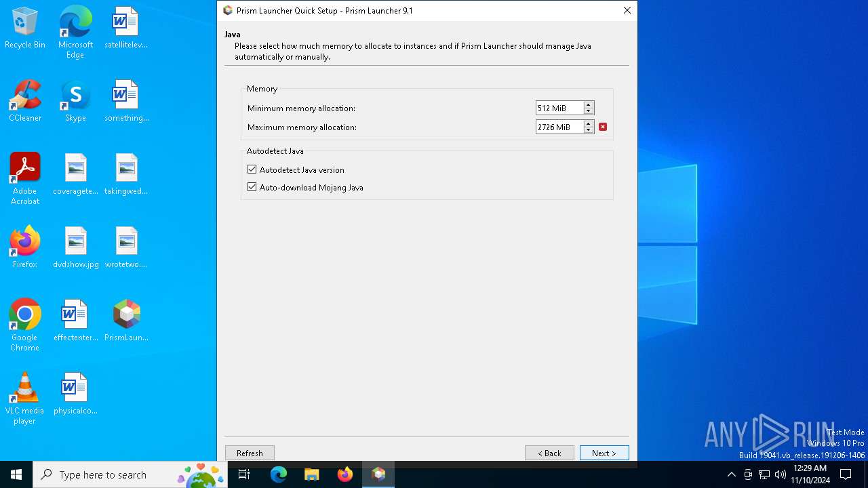Decrease minimum memory allocation with down arrow
Viewport: 868px width, 488px height.
[589, 111]
